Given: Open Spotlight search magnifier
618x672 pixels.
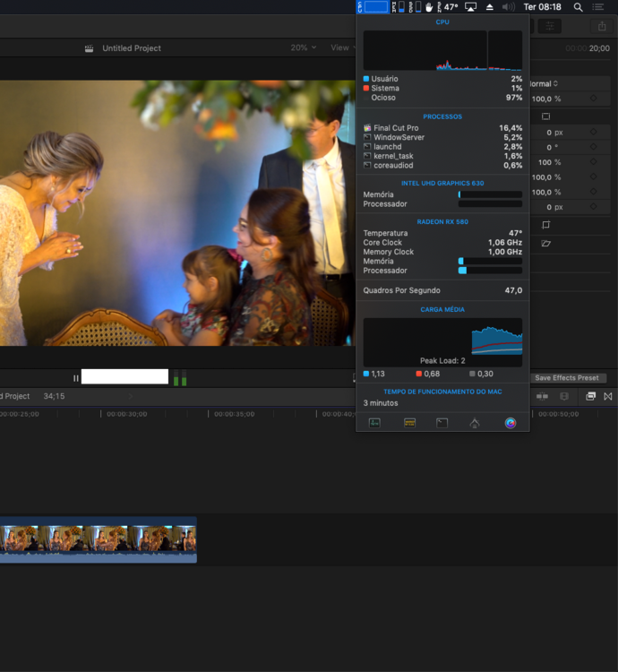Looking at the screenshot, I should pos(578,7).
